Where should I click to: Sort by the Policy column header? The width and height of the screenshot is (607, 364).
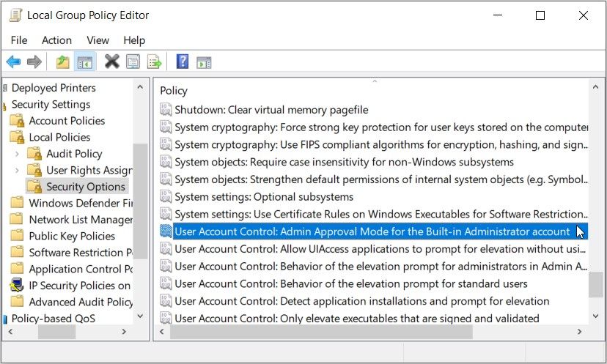tap(174, 91)
